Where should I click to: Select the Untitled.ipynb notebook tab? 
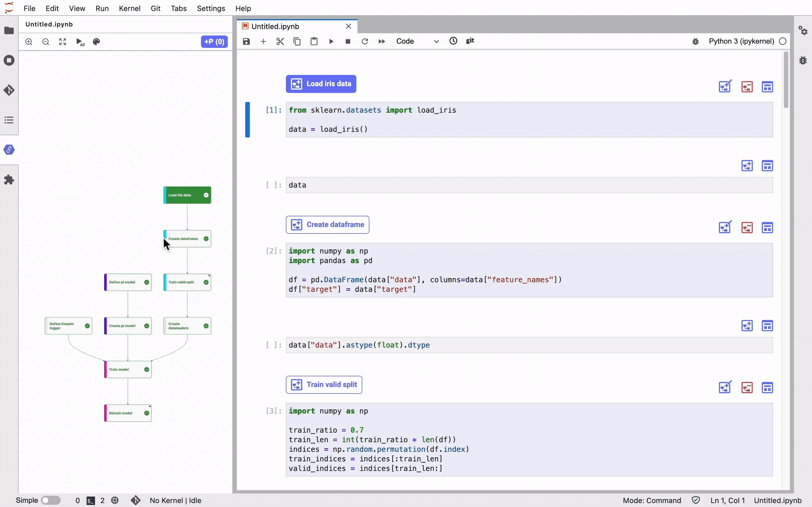coord(275,26)
